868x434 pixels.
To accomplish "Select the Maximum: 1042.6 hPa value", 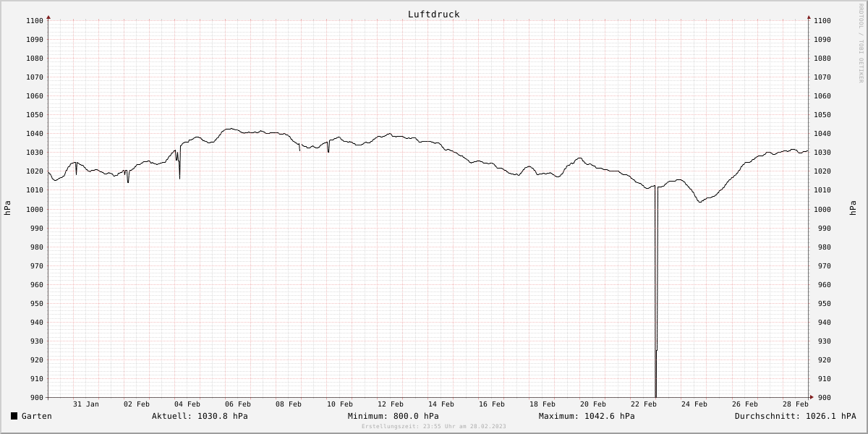I will pyautogui.click(x=587, y=416).
